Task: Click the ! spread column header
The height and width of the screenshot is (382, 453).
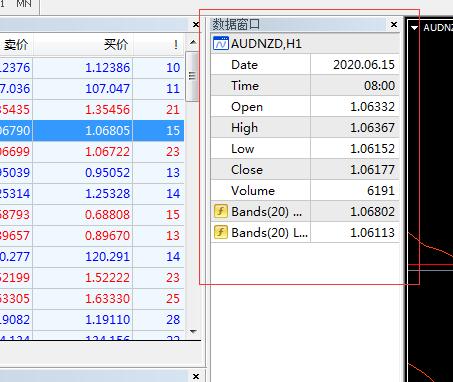Action: (175, 45)
